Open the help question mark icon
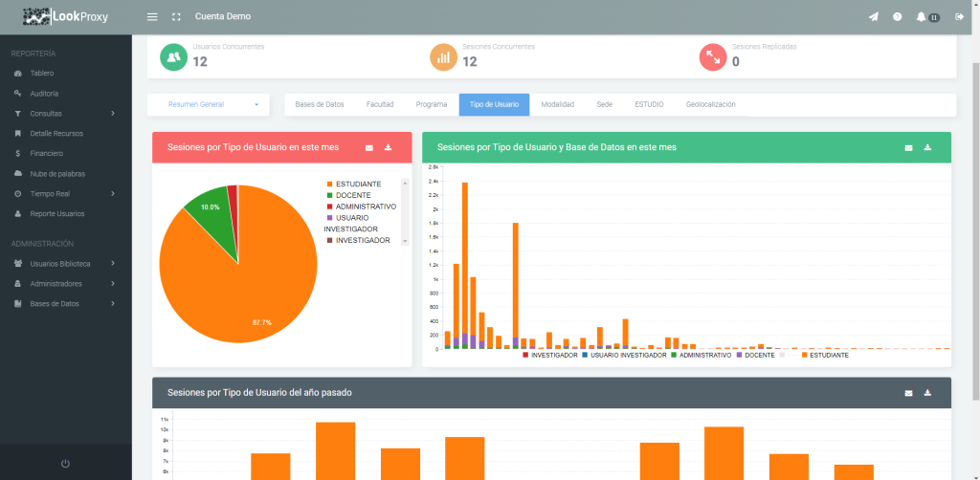This screenshot has width=980, height=480. click(898, 17)
